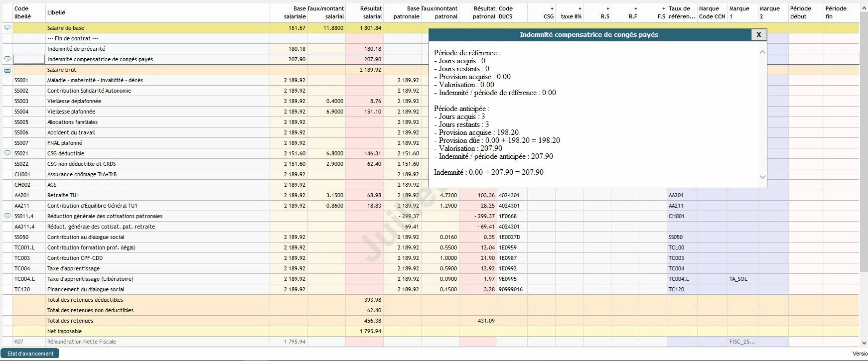Select the Salaire de base label
The height and width of the screenshot is (361, 868).
point(66,28)
